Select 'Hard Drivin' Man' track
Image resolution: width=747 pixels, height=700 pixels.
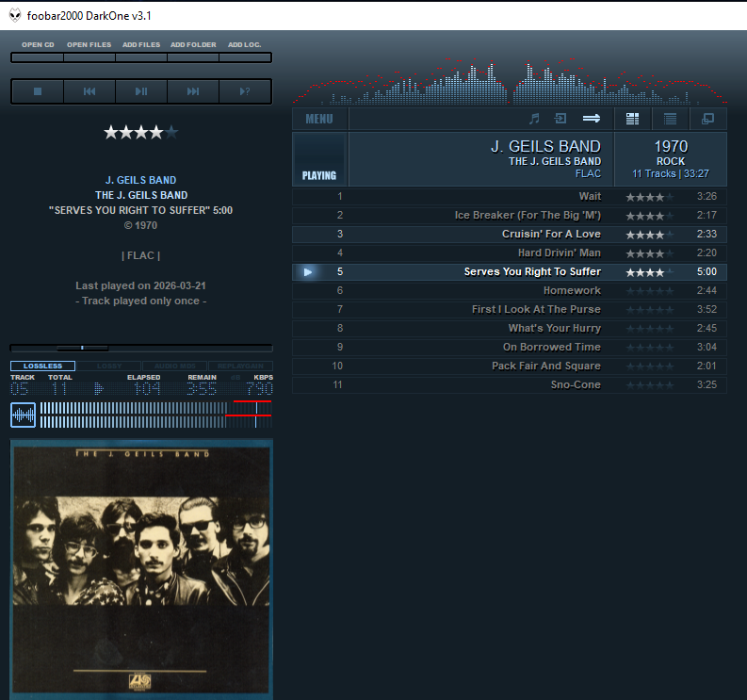tap(510, 253)
